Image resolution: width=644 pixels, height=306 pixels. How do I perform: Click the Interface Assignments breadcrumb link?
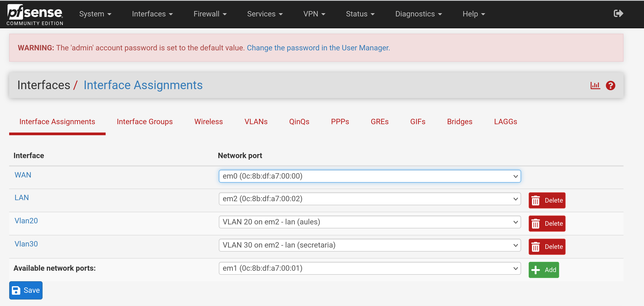(143, 85)
